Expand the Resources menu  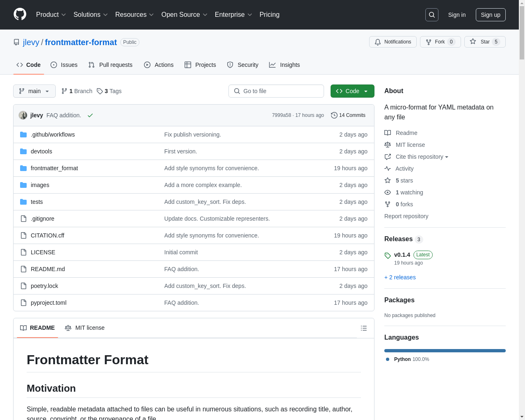[135, 15]
